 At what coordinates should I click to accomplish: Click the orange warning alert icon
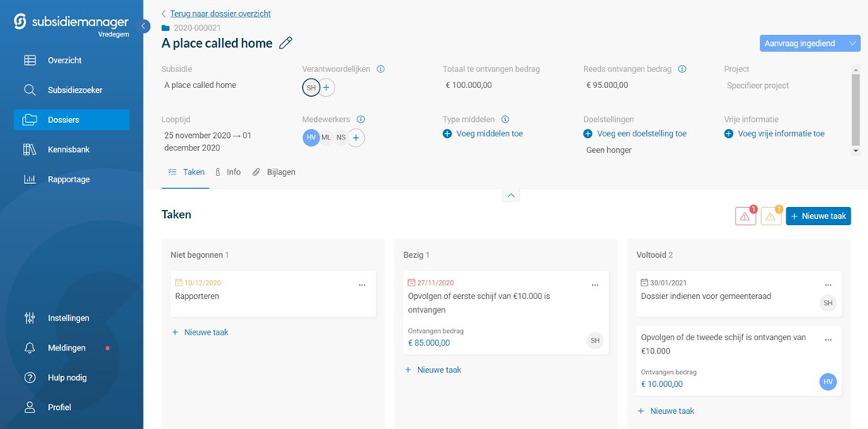[x=770, y=216]
